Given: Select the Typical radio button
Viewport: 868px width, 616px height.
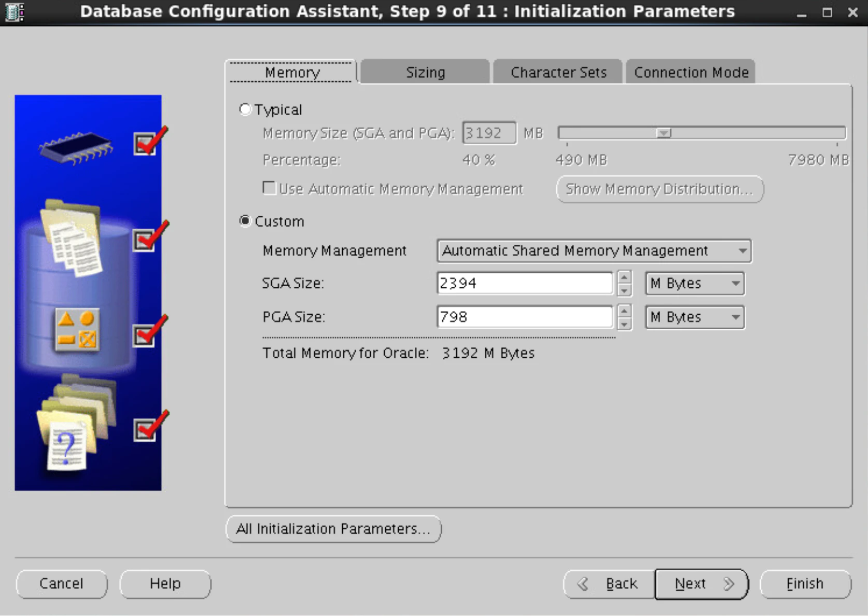Looking at the screenshot, I should coord(245,109).
